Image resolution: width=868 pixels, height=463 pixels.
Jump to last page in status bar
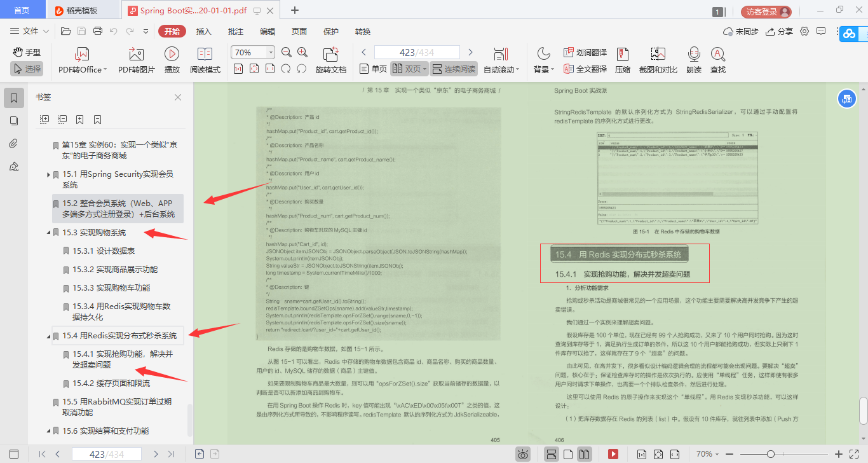(171, 454)
